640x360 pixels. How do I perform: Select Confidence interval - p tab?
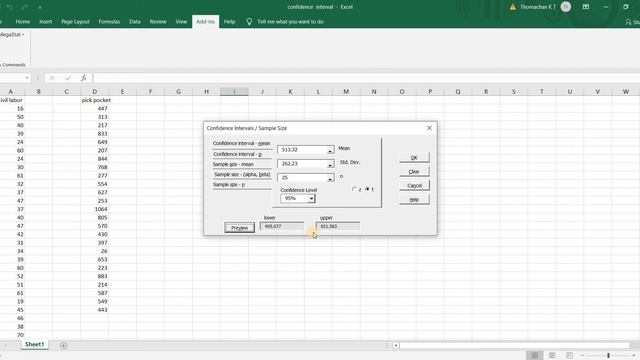click(241, 154)
